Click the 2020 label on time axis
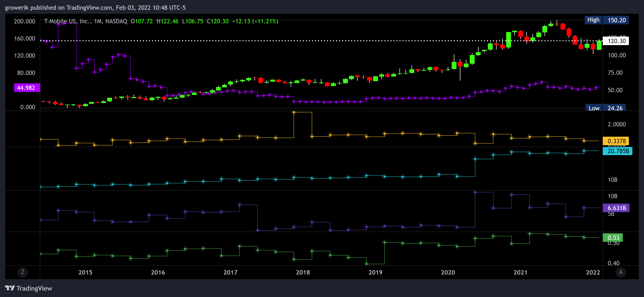The width and height of the screenshot is (644, 297). 448,272
